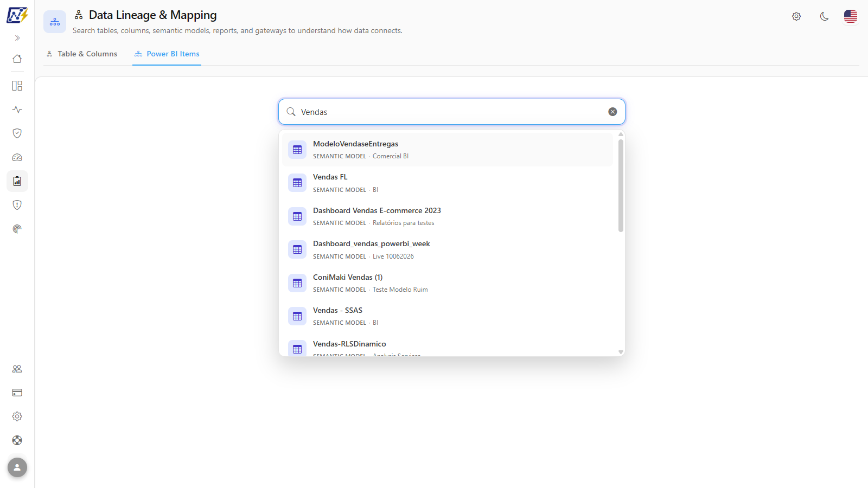868x488 pixels.
Task: Expand the sidebar with the double chevron
Action: pyautogui.click(x=17, y=38)
